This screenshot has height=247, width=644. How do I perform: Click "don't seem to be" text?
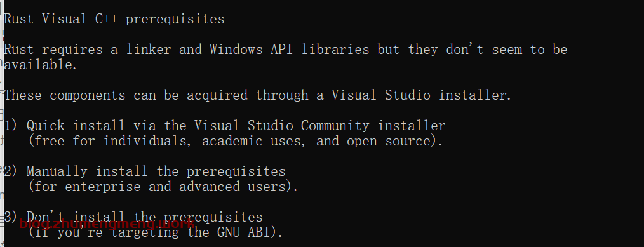[507, 50]
